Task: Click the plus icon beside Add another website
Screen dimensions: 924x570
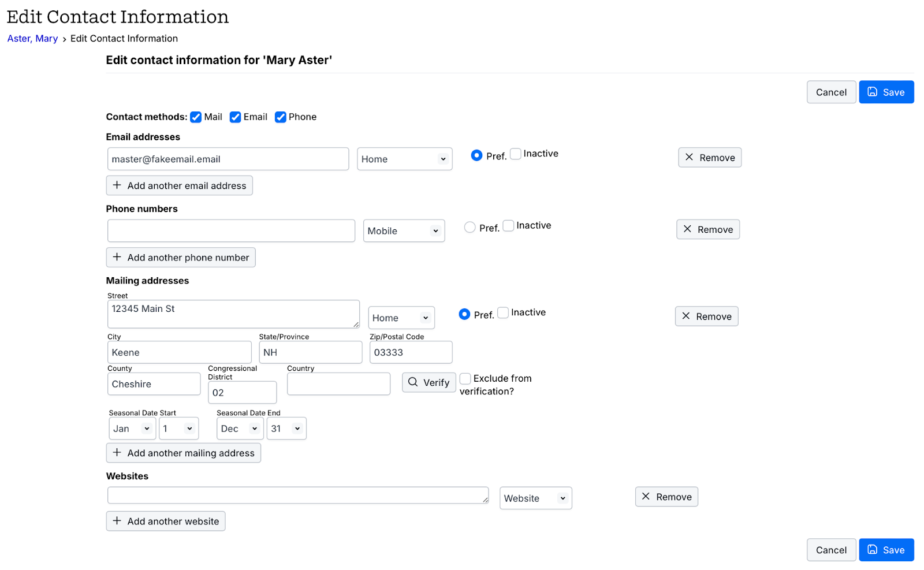Action: coord(117,521)
